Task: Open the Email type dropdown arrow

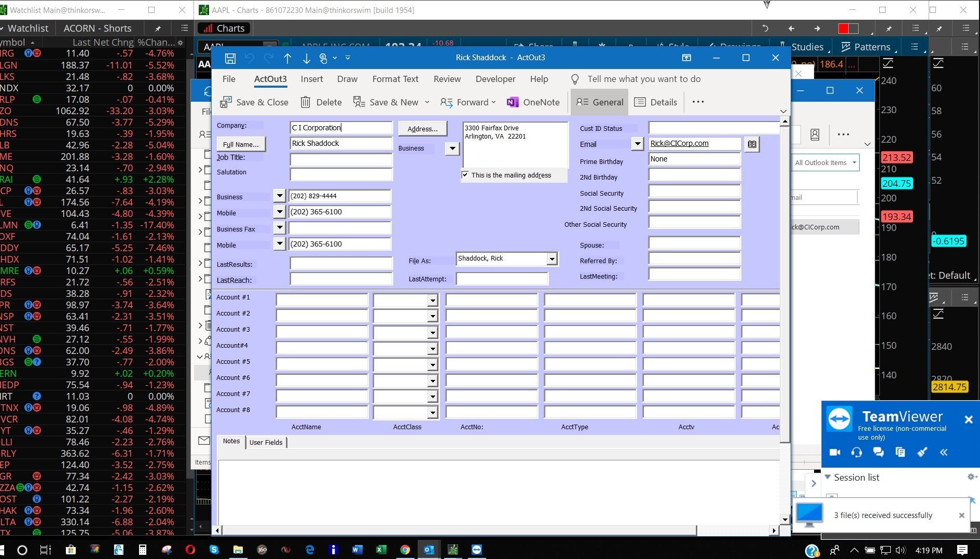Action: (638, 144)
